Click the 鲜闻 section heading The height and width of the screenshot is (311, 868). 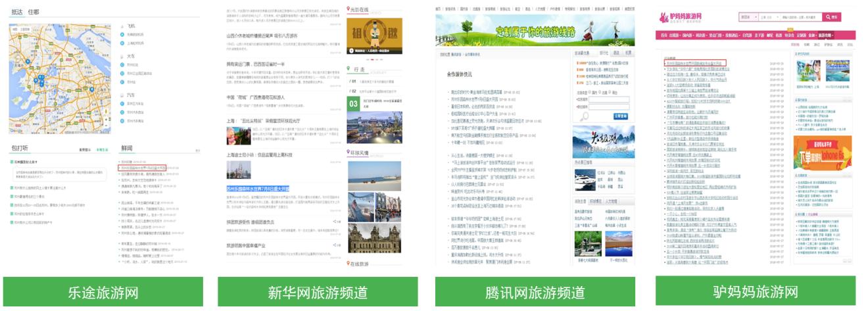[x=127, y=148]
